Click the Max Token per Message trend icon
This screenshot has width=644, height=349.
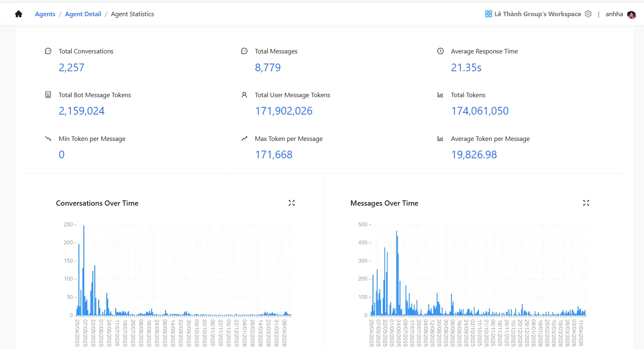coord(244,138)
